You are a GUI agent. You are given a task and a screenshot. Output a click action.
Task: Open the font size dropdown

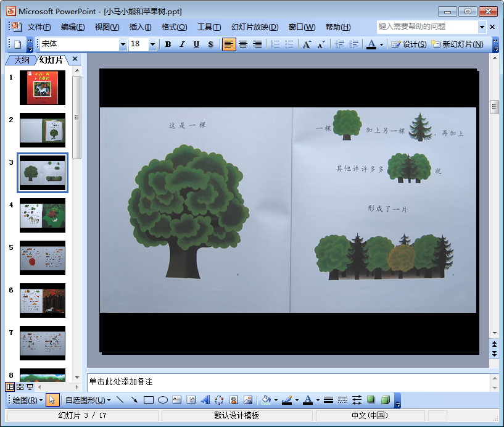pyautogui.click(x=152, y=44)
